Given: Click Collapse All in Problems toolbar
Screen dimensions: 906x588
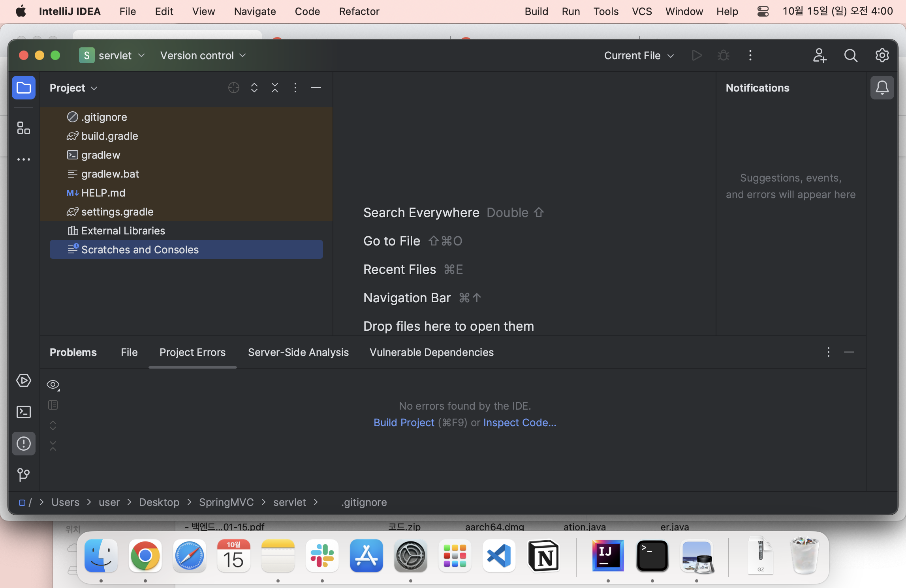Looking at the screenshot, I should (53, 446).
